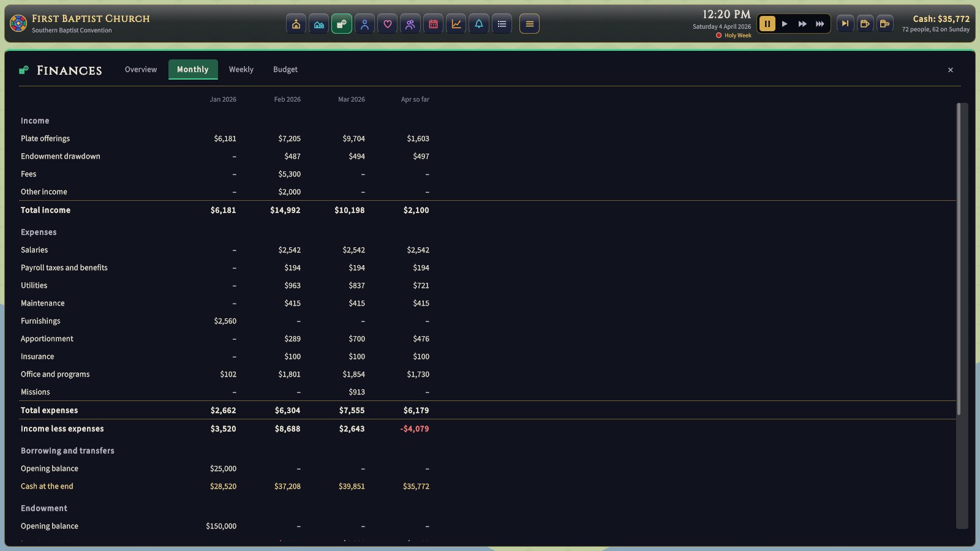Click the Cash: $35,772 display
The width and height of the screenshot is (980, 551).
[x=941, y=19]
